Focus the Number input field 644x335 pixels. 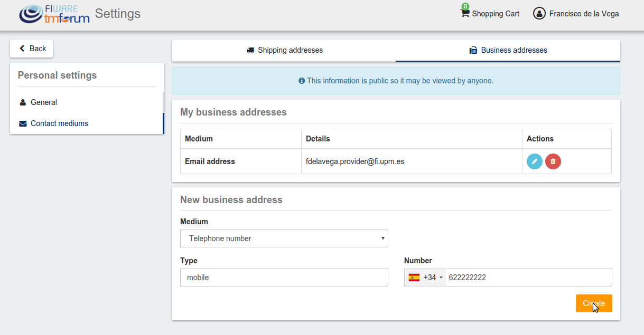[529, 277]
